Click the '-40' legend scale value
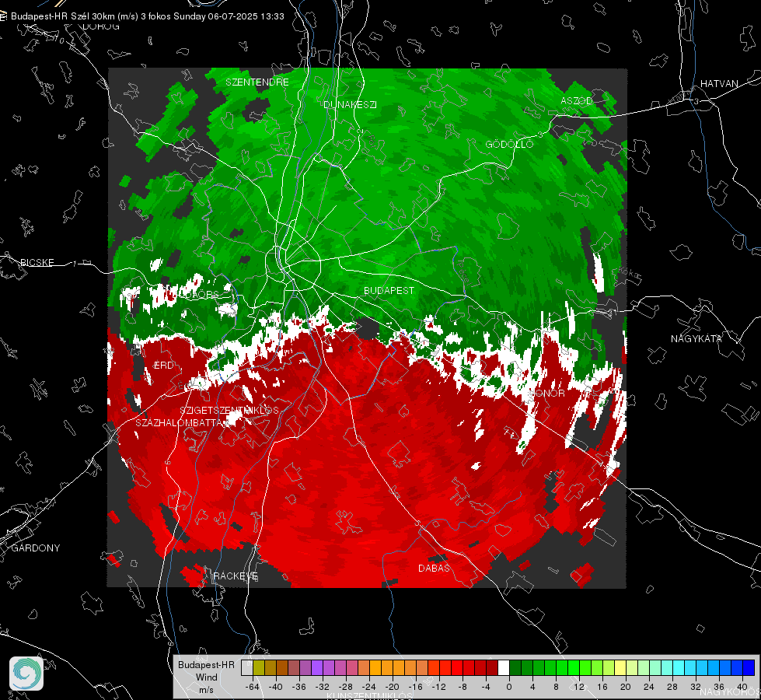This screenshot has width=761, height=700. tap(276, 687)
